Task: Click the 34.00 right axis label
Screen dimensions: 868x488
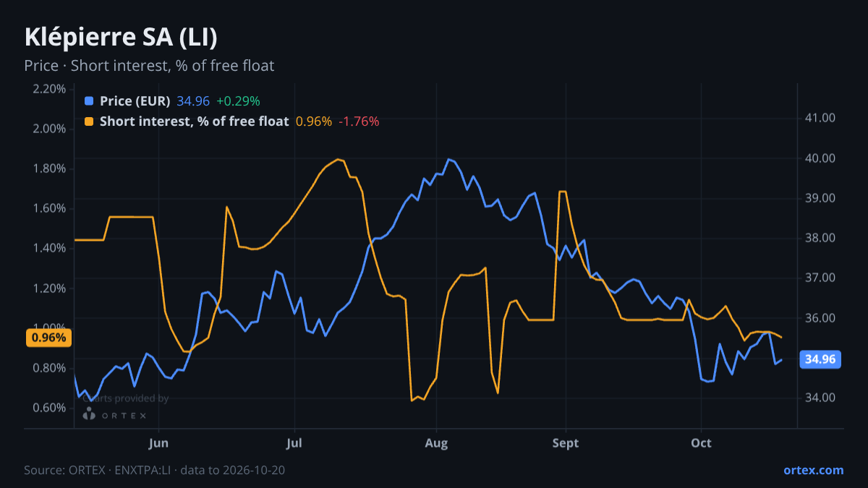Action: 820,398
